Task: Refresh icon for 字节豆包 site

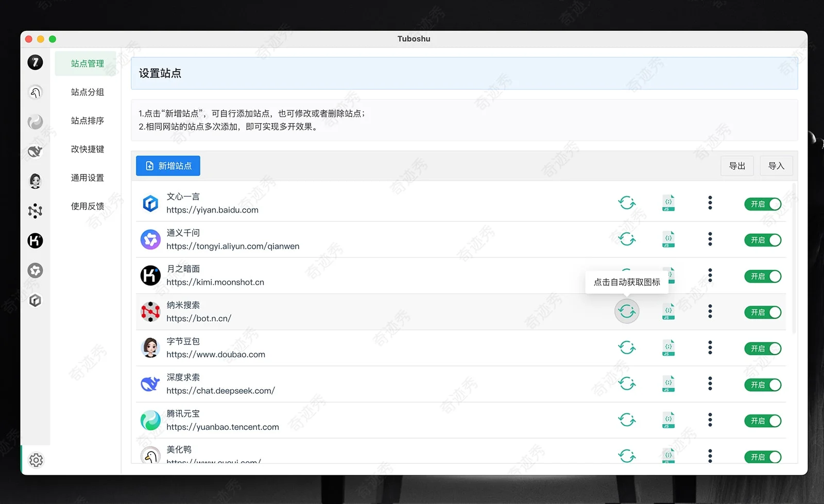Action: click(627, 348)
